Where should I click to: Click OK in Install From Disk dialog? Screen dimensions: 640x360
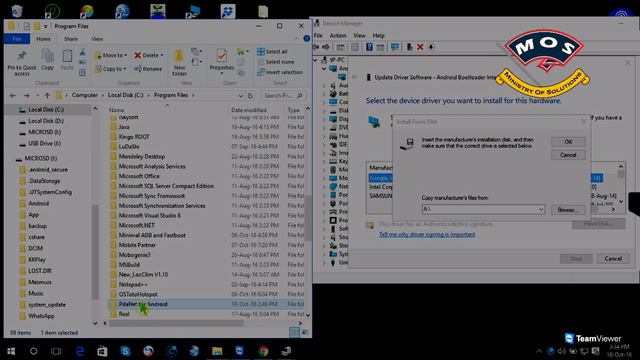click(x=568, y=142)
